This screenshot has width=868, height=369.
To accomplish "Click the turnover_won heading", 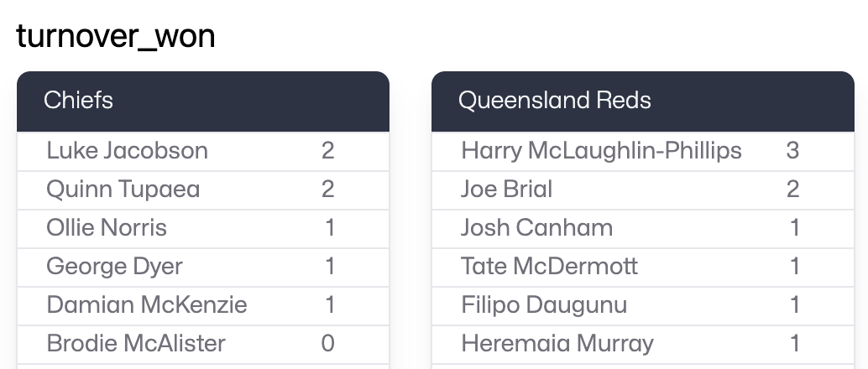I will pos(116,36).
